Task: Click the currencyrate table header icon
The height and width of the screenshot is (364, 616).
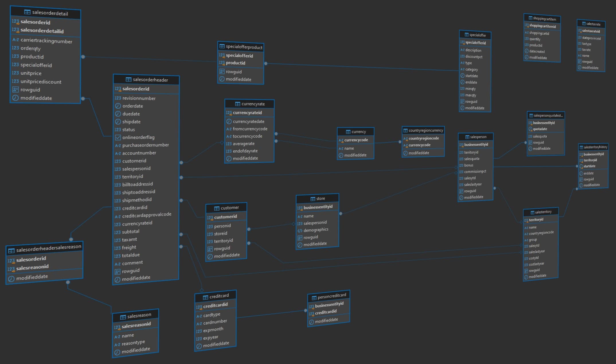Action: pos(237,104)
